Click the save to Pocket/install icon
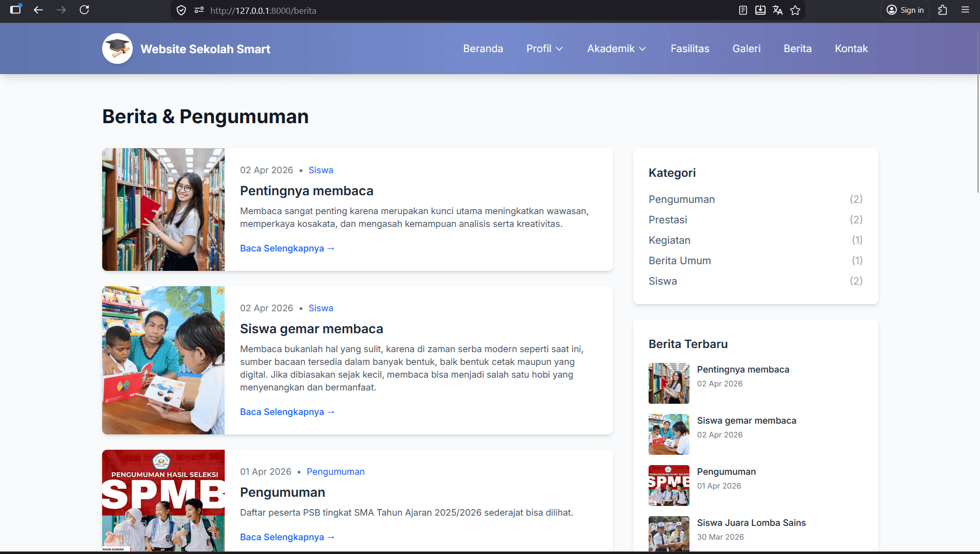The width and height of the screenshot is (980, 554). tap(760, 10)
